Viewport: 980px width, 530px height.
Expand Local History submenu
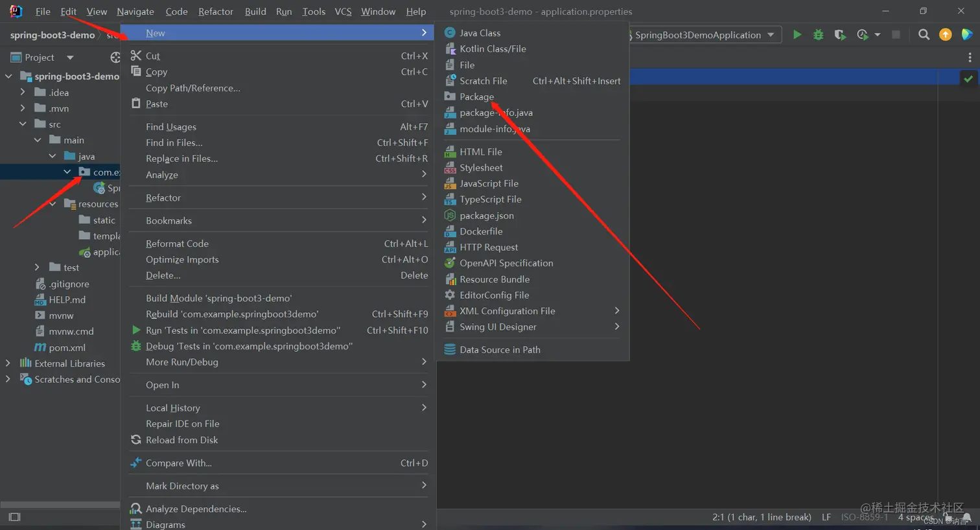(279, 408)
